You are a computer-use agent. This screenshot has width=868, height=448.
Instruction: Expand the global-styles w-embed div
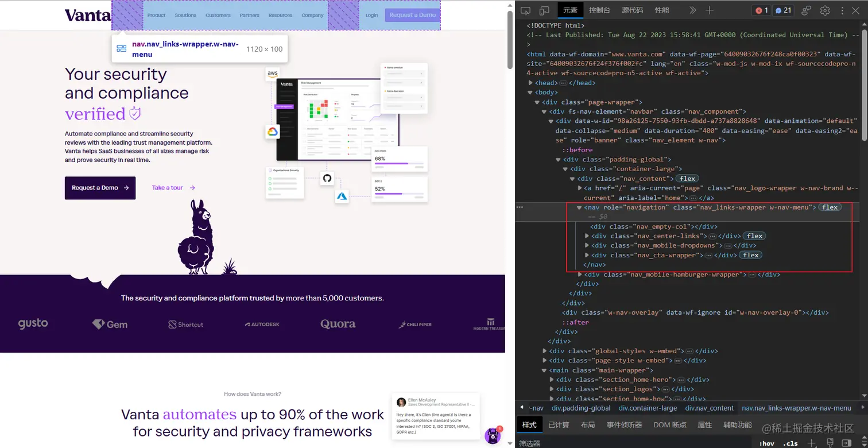point(545,351)
